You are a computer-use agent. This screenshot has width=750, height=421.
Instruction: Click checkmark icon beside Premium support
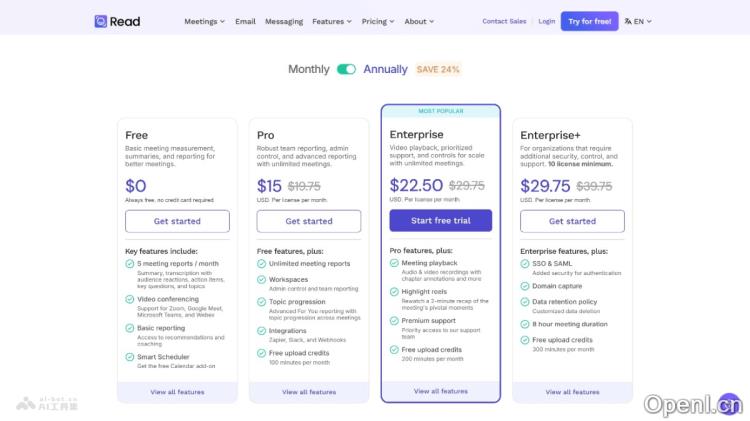click(x=394, y=321)
